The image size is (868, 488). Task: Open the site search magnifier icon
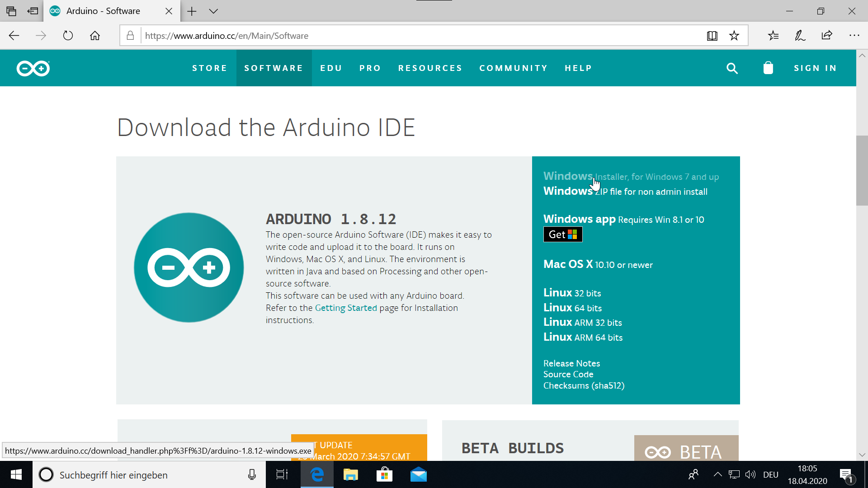732,68
